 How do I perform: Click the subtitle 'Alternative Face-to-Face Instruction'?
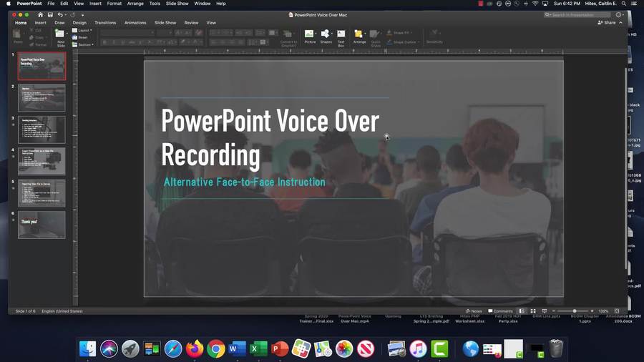coord(245,182)
